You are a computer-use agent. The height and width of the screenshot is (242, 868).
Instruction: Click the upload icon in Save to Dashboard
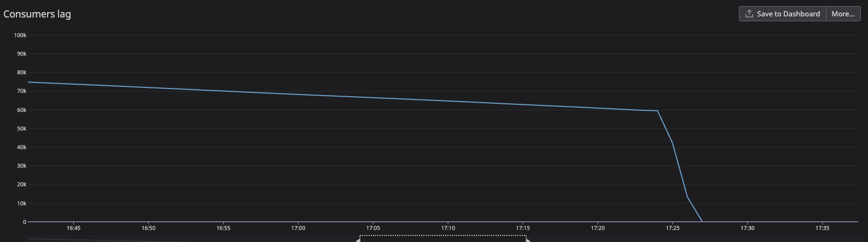pos(749,14)
